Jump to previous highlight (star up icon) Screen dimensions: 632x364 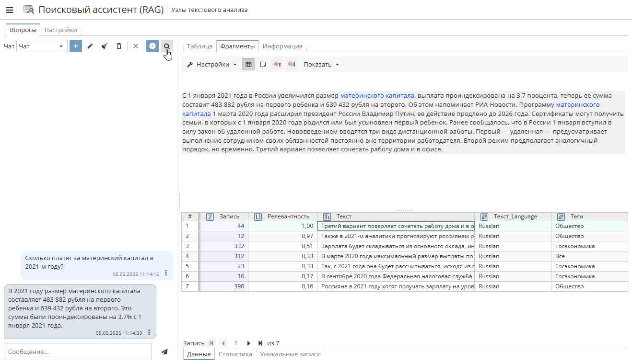(x=277, y=64)
